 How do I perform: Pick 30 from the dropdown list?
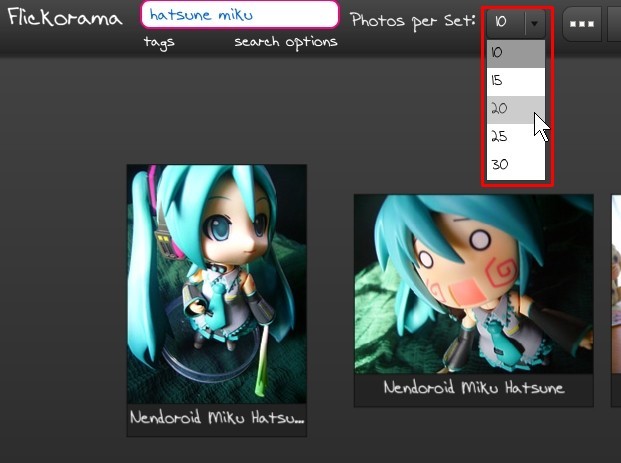pyautogui.click(x=516, y=165)
